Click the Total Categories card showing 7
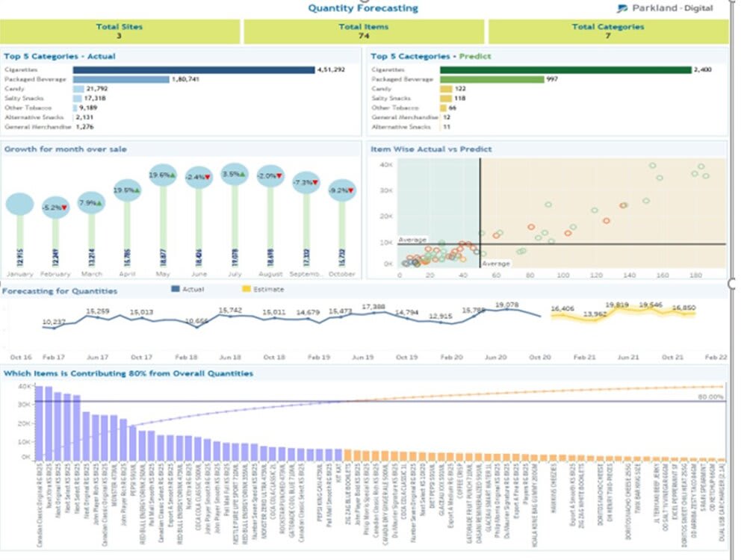 tap(607, 30)
